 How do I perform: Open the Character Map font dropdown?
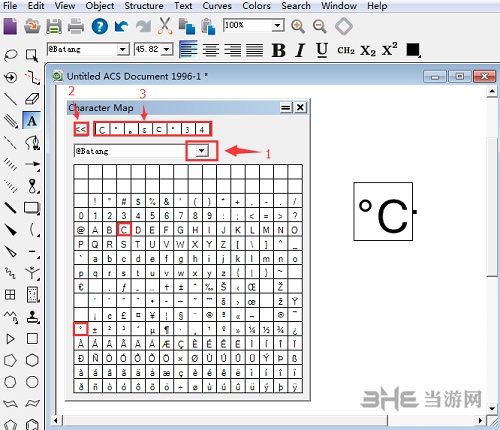[x=201, y=151]
